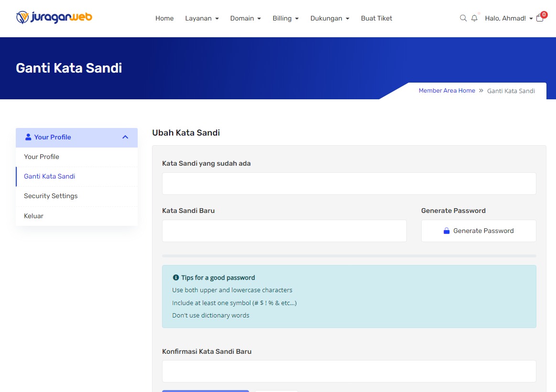Viewport: 556px width, 392px height.
Task: Select Buat Tiket in the navigation bar
Action: pyautogui.click(x=376, y=18)
